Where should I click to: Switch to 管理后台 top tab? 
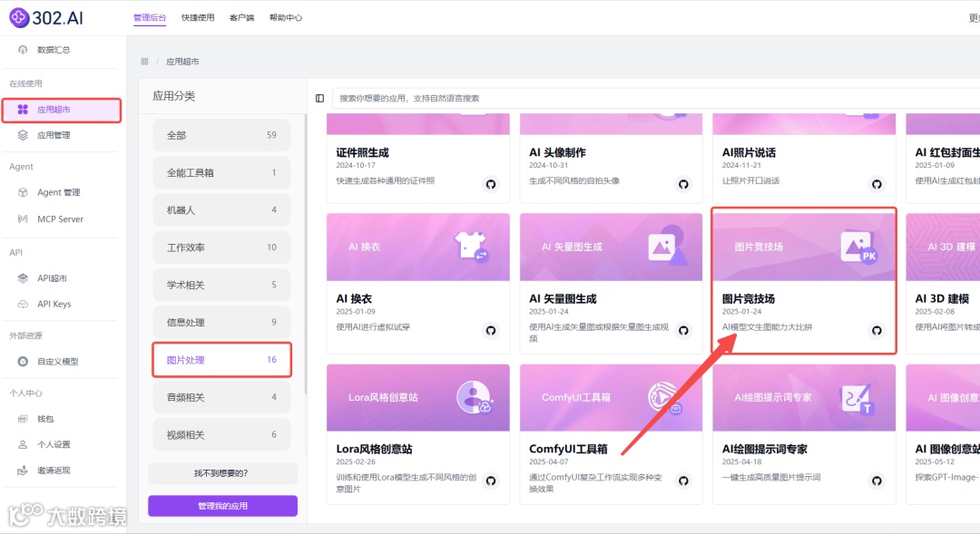(x=150, y=17)
